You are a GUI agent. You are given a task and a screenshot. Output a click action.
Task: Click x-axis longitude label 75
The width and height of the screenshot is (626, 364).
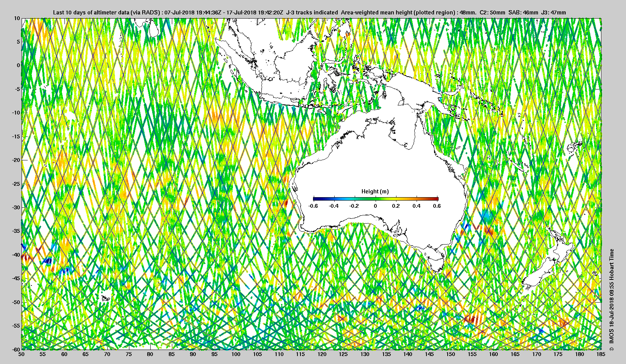pos(129,355)
